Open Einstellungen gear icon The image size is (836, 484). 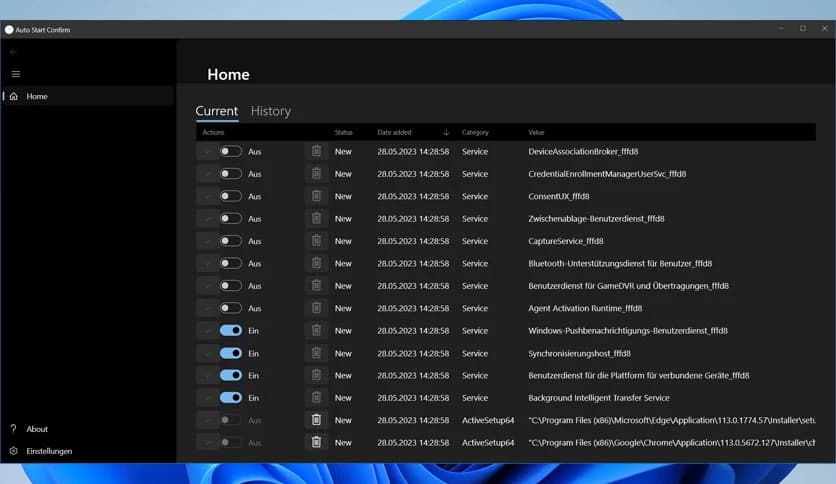pos(13,451)
